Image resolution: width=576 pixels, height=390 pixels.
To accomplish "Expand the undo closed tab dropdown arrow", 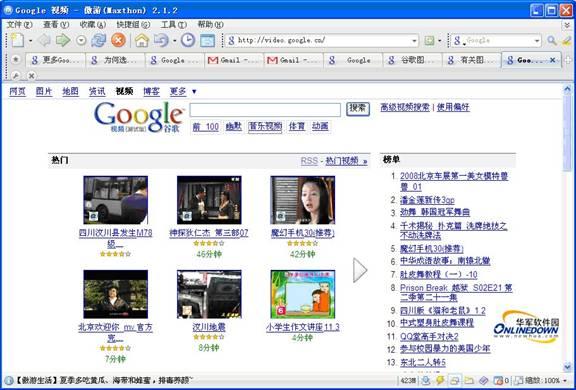I will click(174, 40).
